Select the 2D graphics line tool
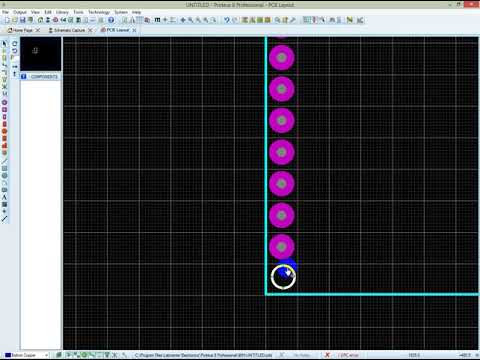Viewport: 480px width, 360px height. point(5,161)
